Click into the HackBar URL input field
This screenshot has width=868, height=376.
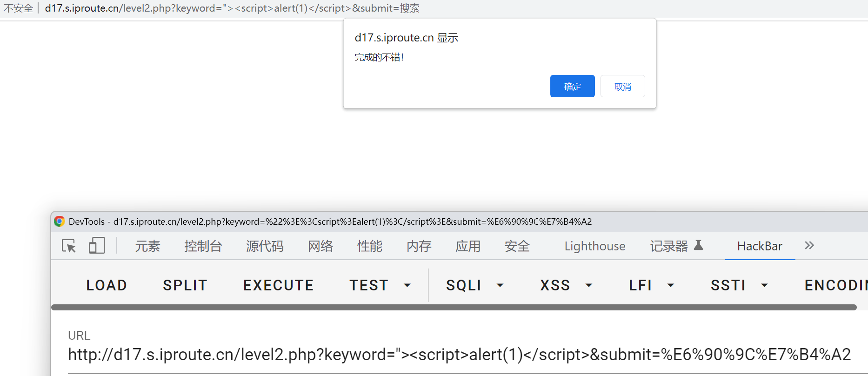[x=459, y=355]
